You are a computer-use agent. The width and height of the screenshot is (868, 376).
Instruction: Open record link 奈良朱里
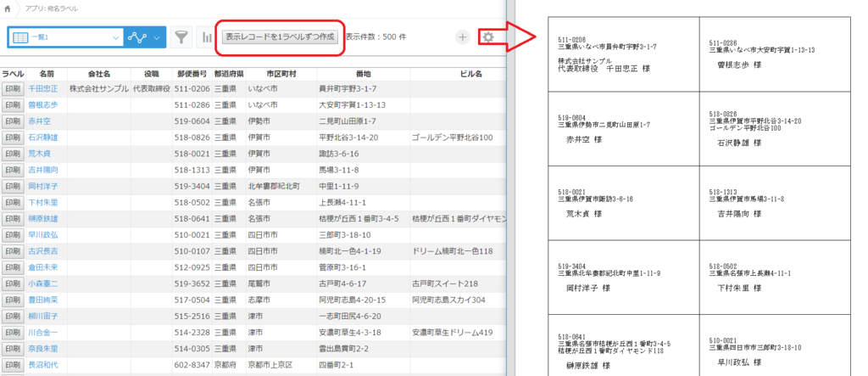[x=43, y=349]
